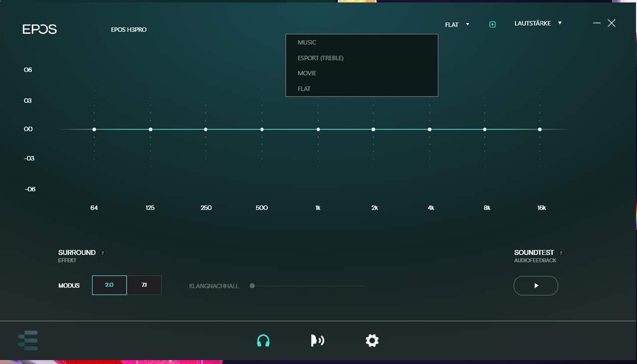Screen dimensions: 637x364
Task: Click the Surround help question mark
Action: tap(102, 253)
